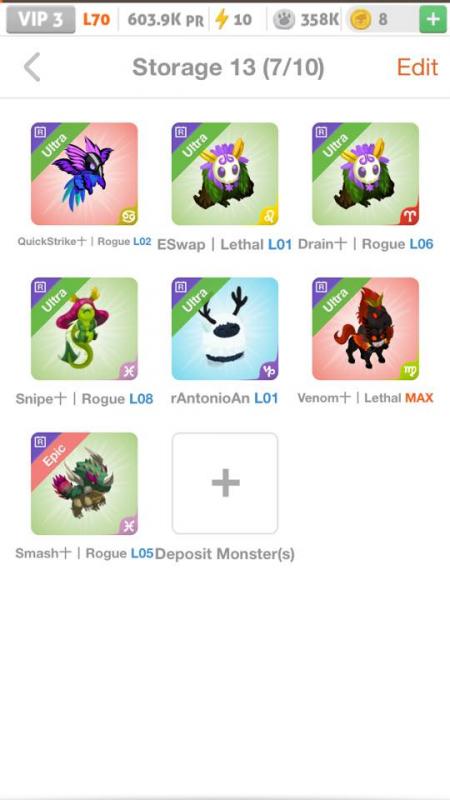Open the VIP 3 badge
450x800 pixels.
(x=41, y=19)
